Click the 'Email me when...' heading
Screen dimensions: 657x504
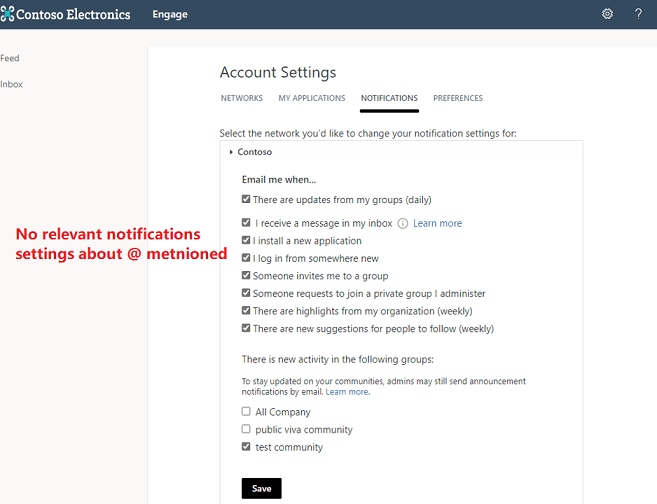[x=279, y=180]
